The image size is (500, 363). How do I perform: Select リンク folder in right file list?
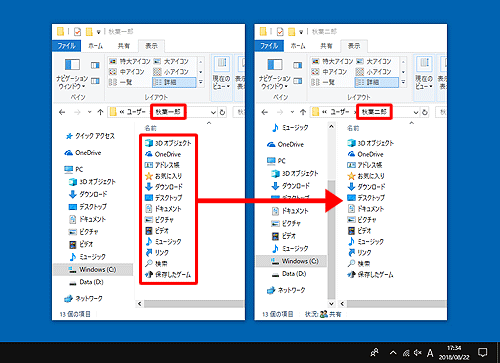pos(359,253)
